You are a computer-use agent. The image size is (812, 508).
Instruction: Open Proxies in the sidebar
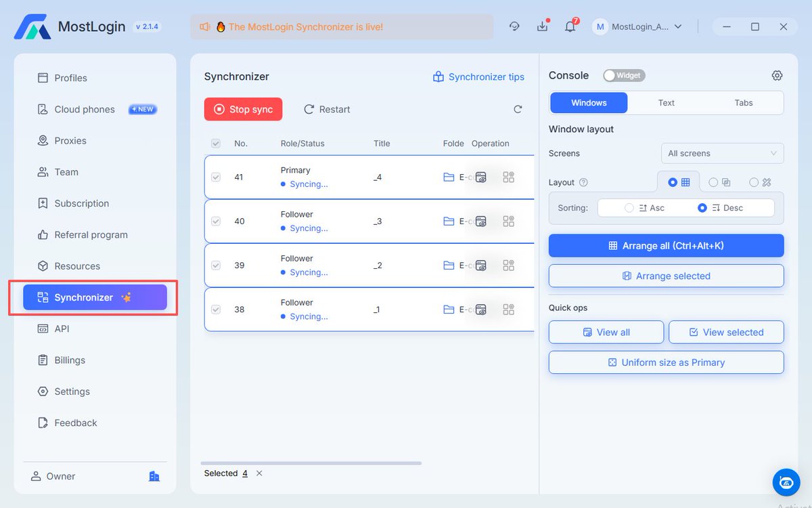[95, 141]
